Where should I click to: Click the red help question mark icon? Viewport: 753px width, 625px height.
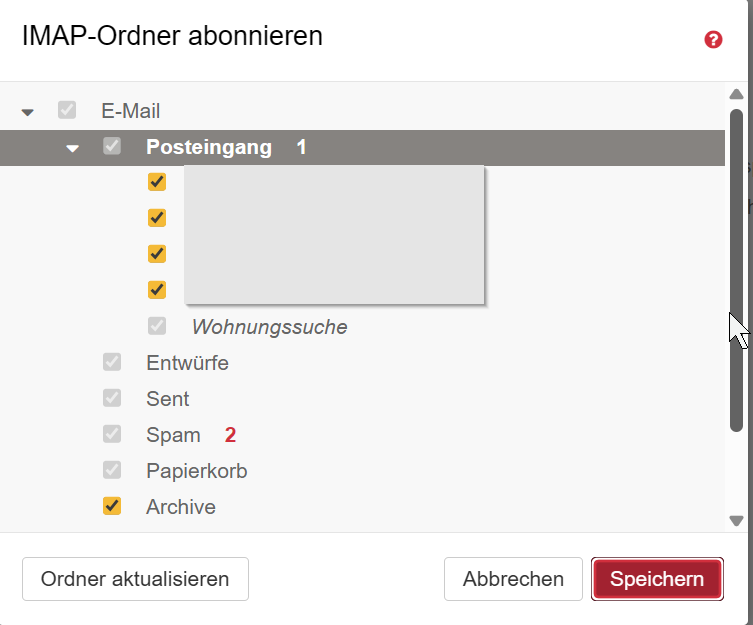[713, 40]
